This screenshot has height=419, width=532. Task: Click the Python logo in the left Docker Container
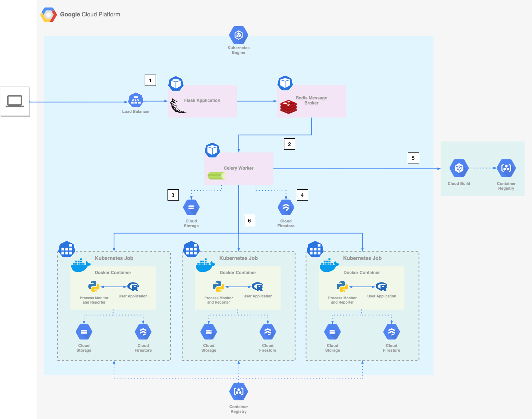pos(94,287)
